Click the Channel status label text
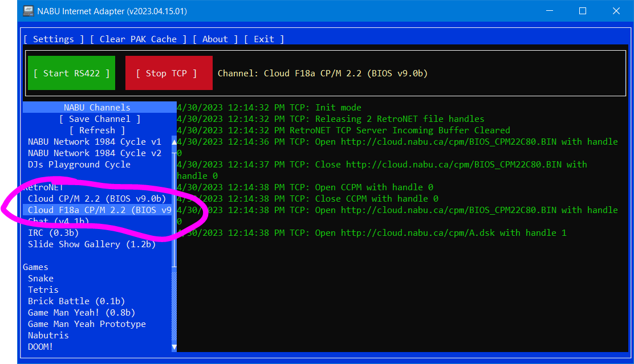Viewport: 634px width, 364px height. pos(322,73)
